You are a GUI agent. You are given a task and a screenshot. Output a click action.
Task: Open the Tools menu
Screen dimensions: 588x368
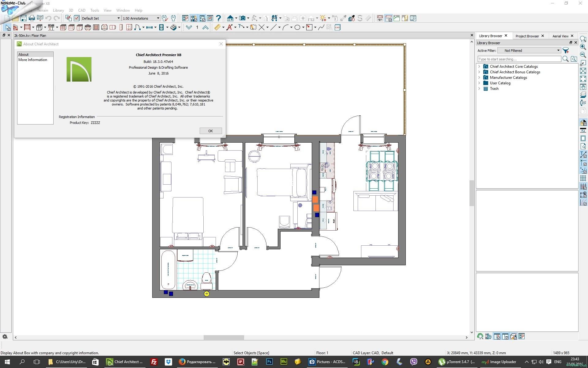95,10
